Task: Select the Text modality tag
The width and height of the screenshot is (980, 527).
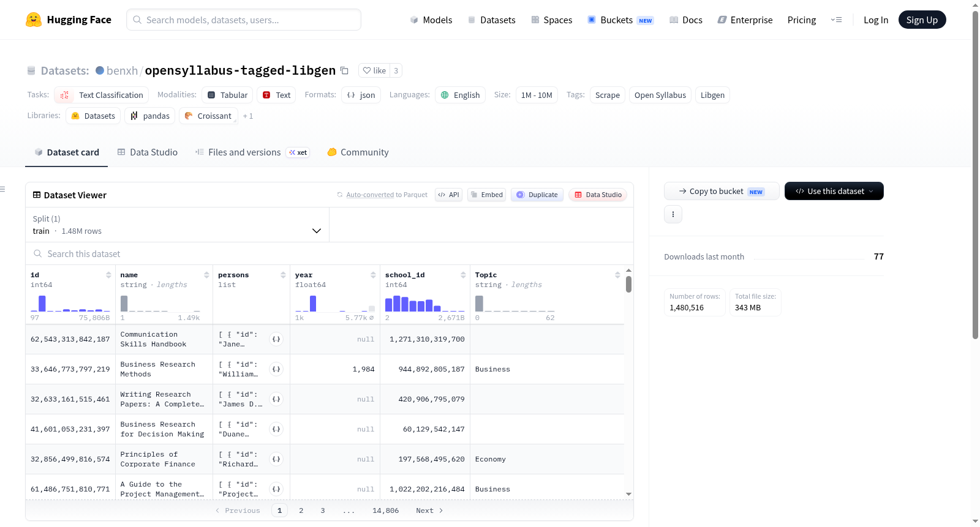Action: click(x=276, y=95)
